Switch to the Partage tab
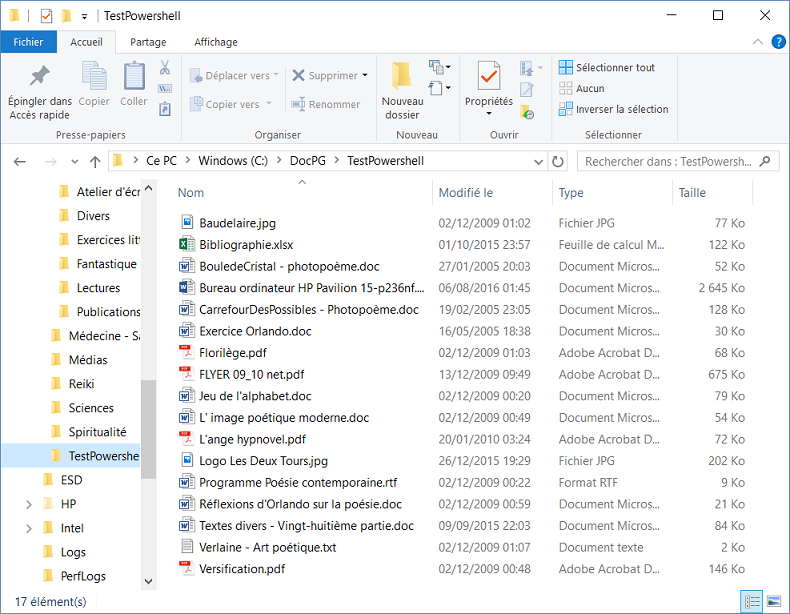The width and height of the screenshot is (790, 614). tap(148, 42)
